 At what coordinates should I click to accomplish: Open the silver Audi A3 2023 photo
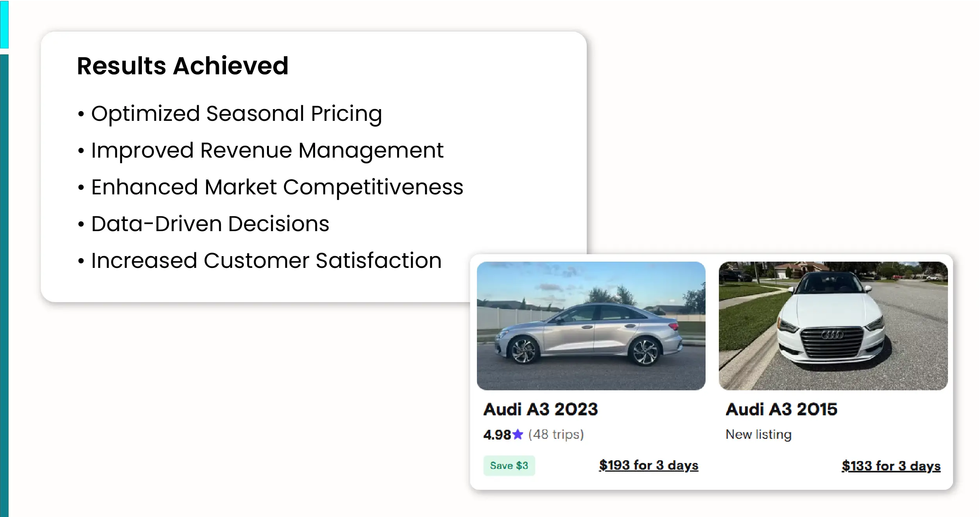coord(591,325)
